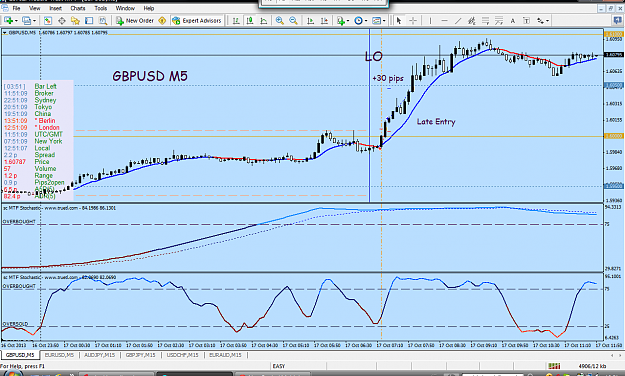Open the Charts menu
Viewport: 625px width, 376px height.
point(78,8)
